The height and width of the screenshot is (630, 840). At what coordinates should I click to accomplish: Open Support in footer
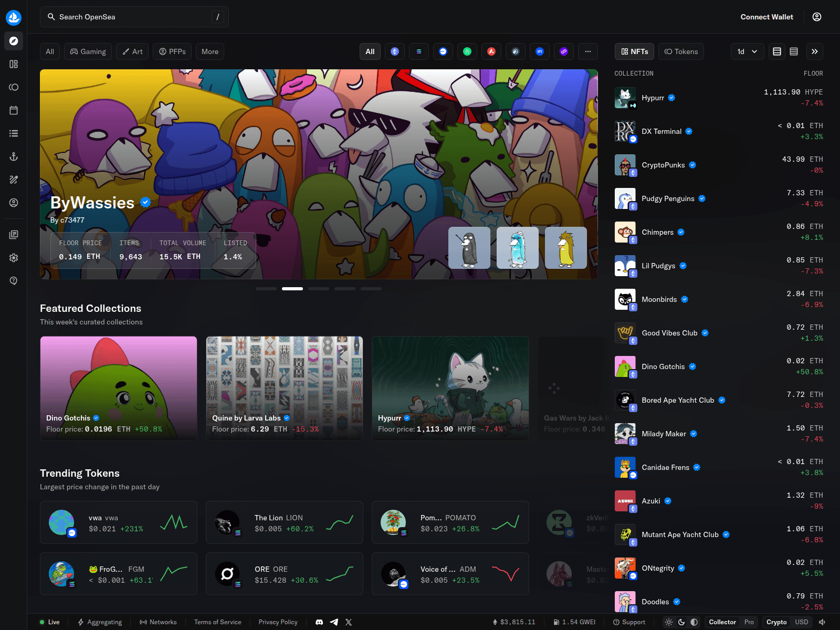pos(629,622)
